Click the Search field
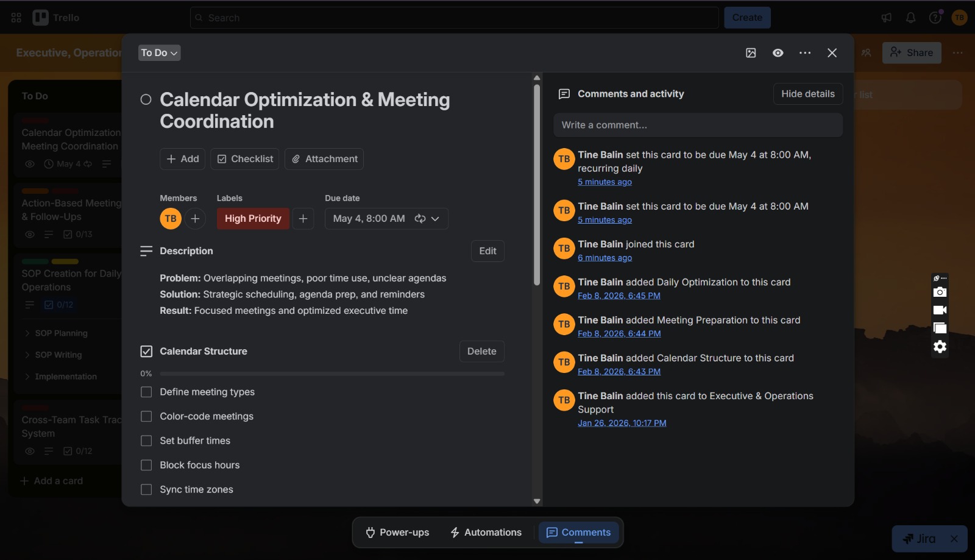The width and height of the screenshot is (975, 560). 455,18
